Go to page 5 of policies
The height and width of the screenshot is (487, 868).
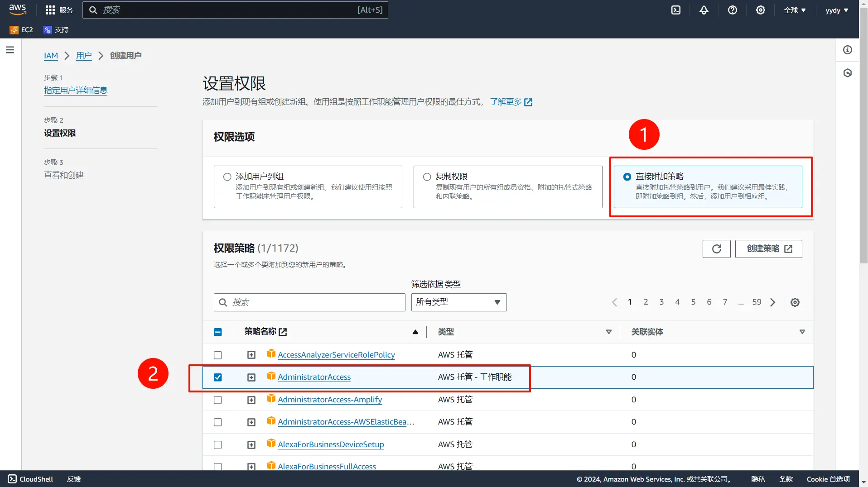pyautogui.click(x=693, y=302)
